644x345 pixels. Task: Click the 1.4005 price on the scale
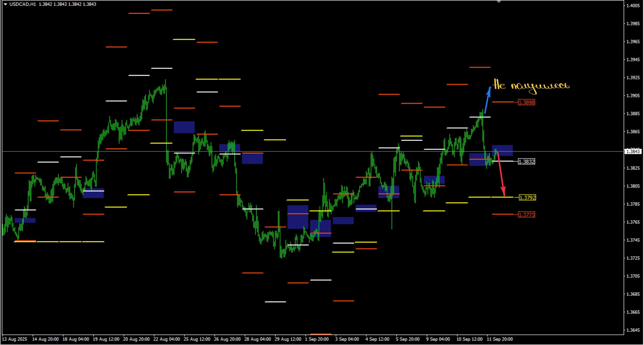(x=633, y=5)
